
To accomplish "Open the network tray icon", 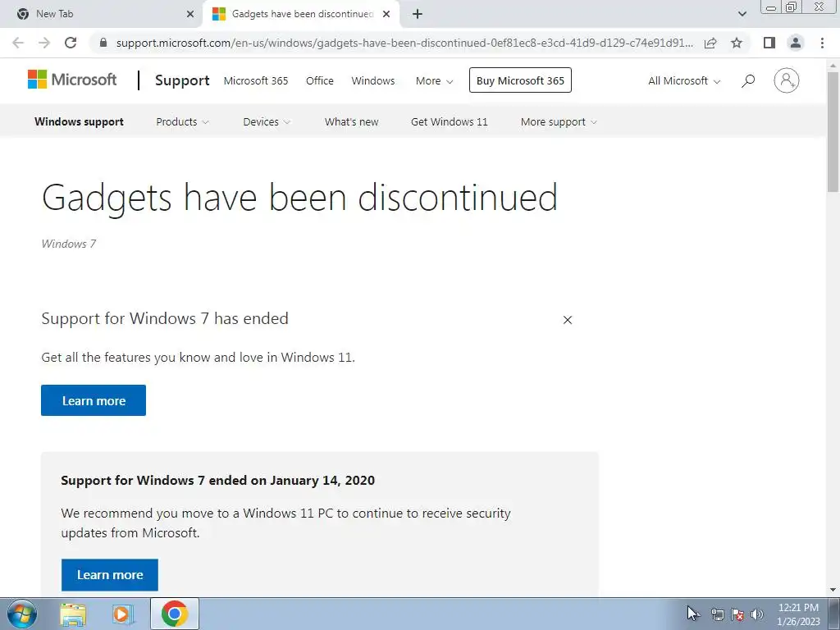I will tap(717, 614).
